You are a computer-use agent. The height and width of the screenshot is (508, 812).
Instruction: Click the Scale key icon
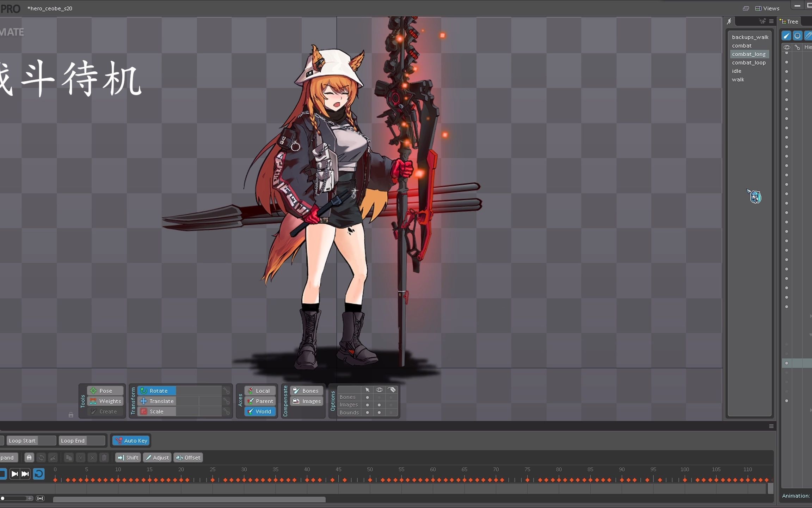click(x=227, y=411)
